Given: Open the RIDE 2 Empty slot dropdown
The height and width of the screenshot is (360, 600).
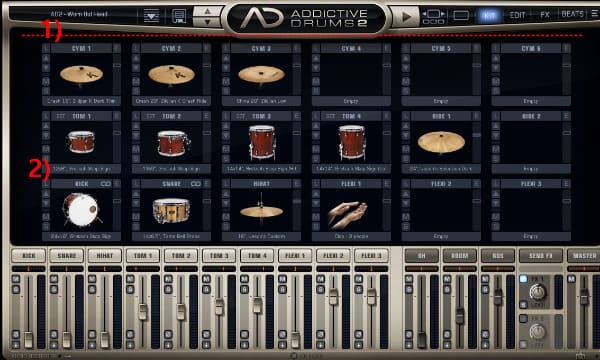Looking at the screenshot, I should 531,169.
